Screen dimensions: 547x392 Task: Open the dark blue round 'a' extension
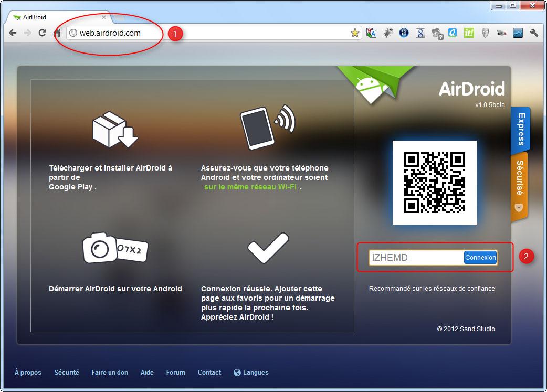[404, 33]
